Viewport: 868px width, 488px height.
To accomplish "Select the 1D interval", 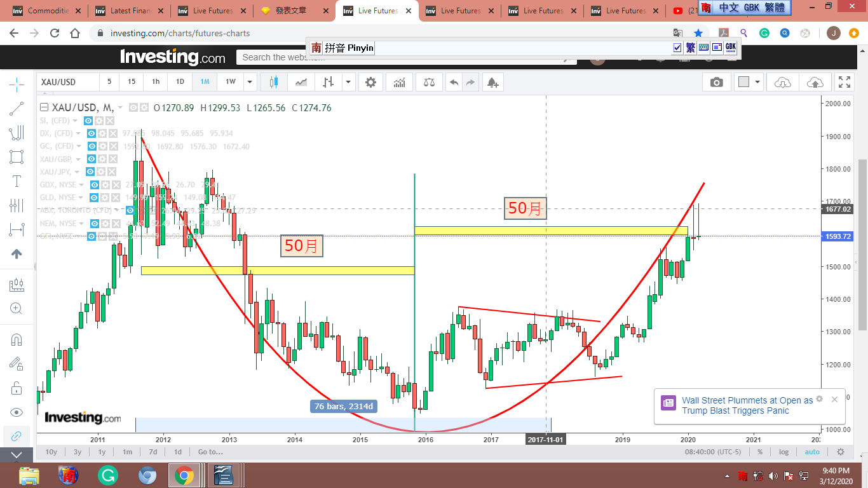I will pos(180,82).
